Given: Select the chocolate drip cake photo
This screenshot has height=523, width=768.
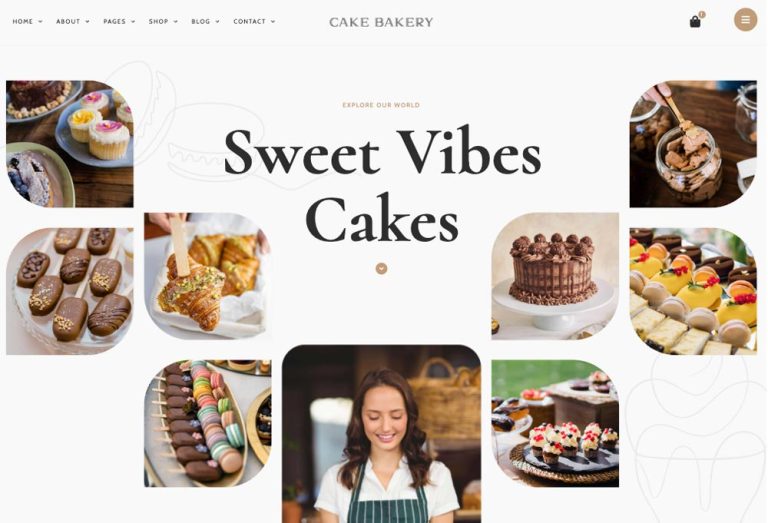Looking at the screenshot, I should (555, 276).
